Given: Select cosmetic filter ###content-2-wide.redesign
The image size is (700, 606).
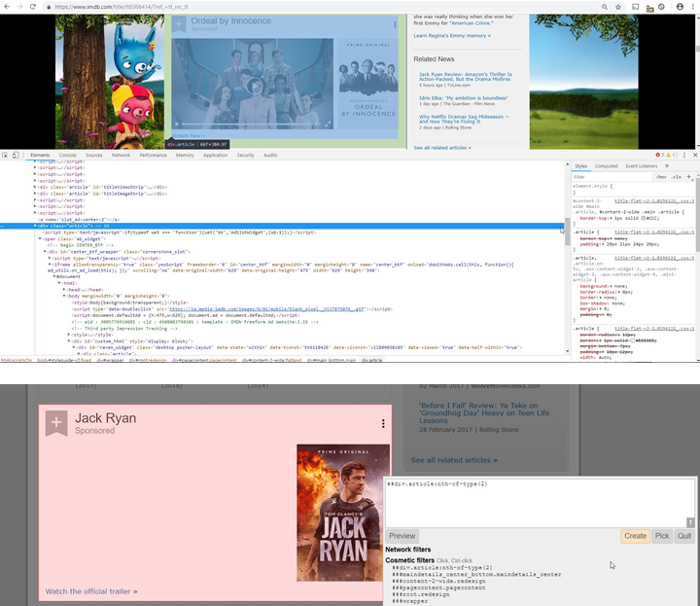Looking at the screenshot, I should coord(438,581).
